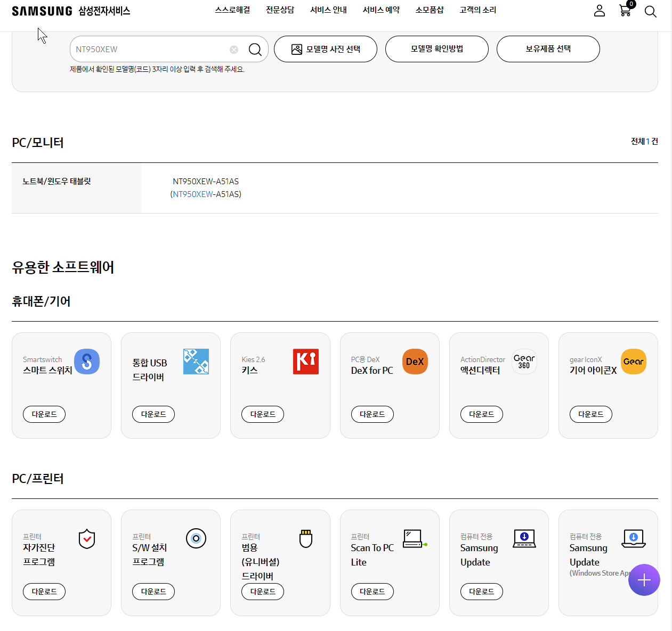The width and height of the screenshot is (672, 631).
Task: Download 범용 유니버설 드라이버
Action: tap(263, 592)
